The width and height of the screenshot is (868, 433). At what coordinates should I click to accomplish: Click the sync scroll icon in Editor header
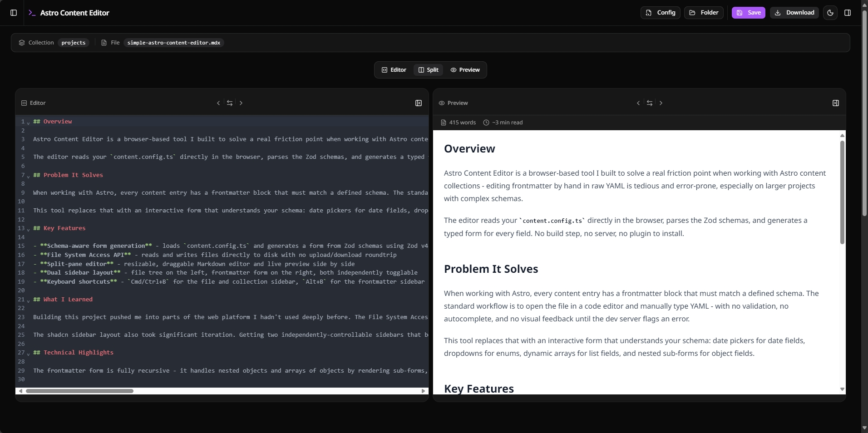tap(230, 103)
